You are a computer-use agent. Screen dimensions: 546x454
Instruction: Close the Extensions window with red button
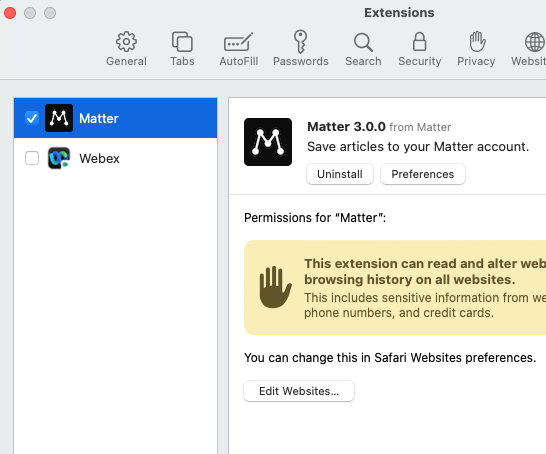[x=10, y=13]
